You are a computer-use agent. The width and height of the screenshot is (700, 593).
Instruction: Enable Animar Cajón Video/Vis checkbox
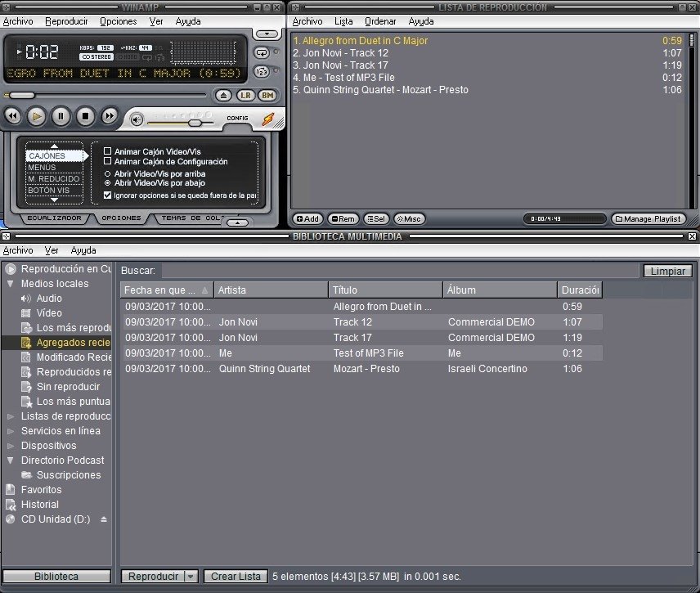click(x=108, y=151)
